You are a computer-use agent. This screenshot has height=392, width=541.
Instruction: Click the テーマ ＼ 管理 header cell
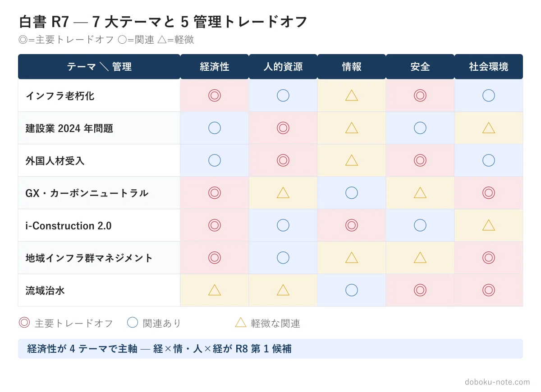coord(99,67)
